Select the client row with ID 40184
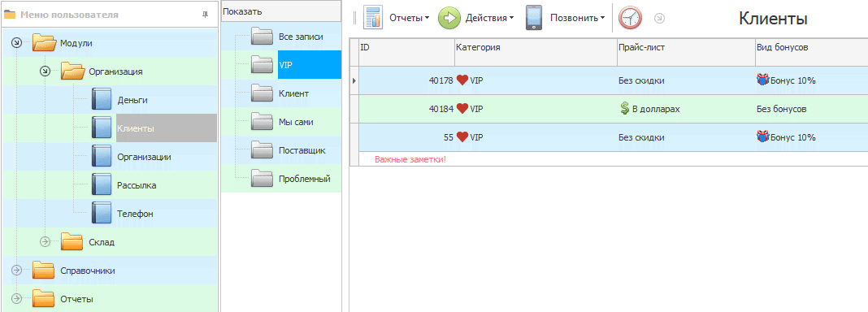 609,109
